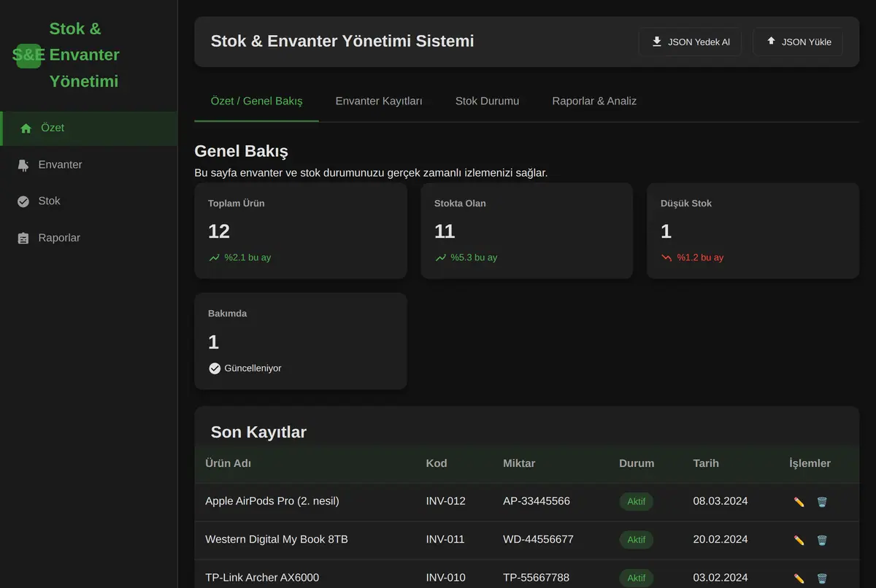The image size is (876, 588).
Task: Edit the Apple AirPods Pro record
Action: tap(799, 502)
